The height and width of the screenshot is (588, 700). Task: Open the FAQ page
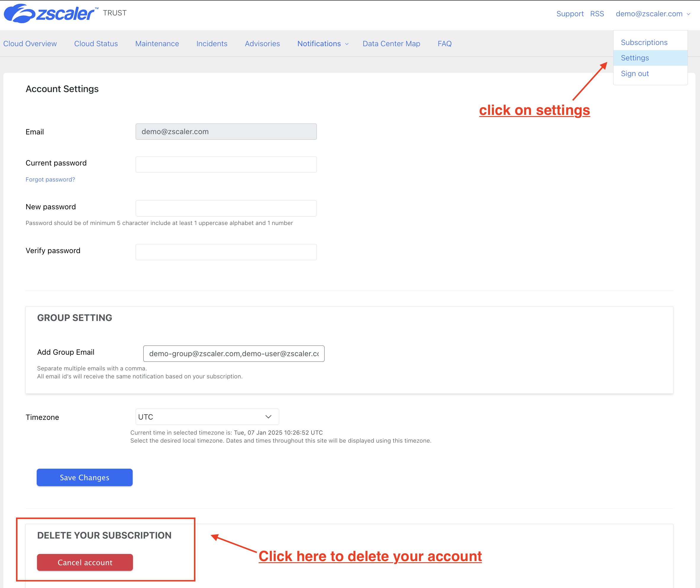[x=444, y=44]
